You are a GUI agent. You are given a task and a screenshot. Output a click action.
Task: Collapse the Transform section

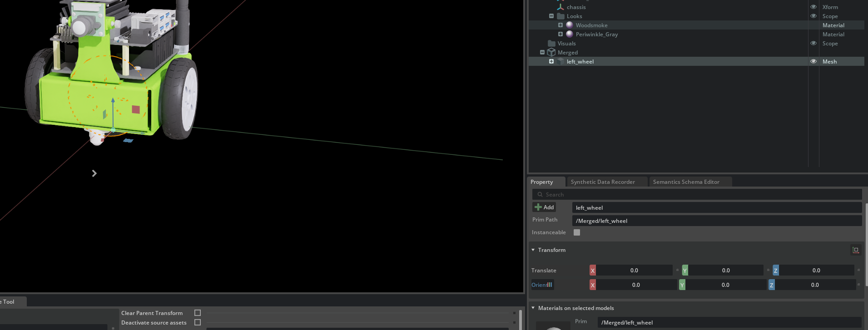(x=533, y=250)
